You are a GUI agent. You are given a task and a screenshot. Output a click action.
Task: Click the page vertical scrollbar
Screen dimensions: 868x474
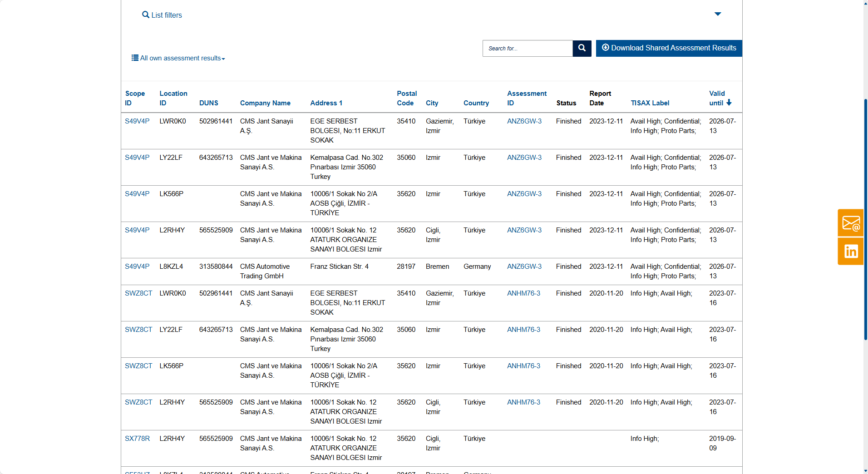point(865,218)
